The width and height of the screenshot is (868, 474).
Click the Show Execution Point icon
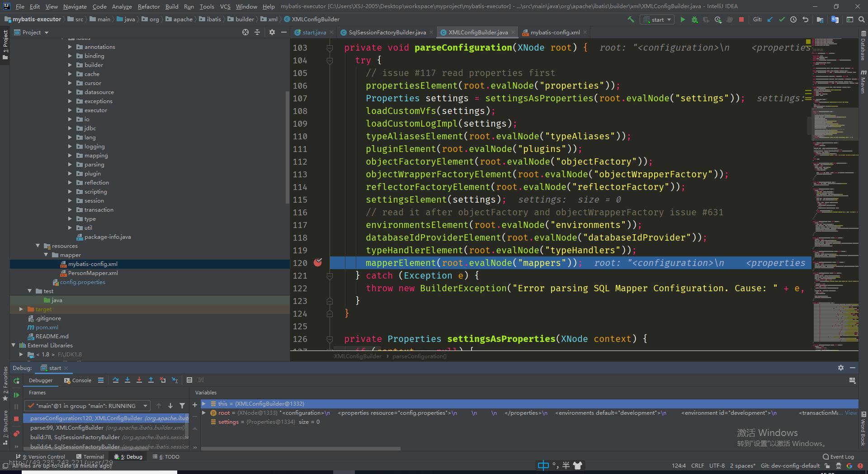(101, 380)
